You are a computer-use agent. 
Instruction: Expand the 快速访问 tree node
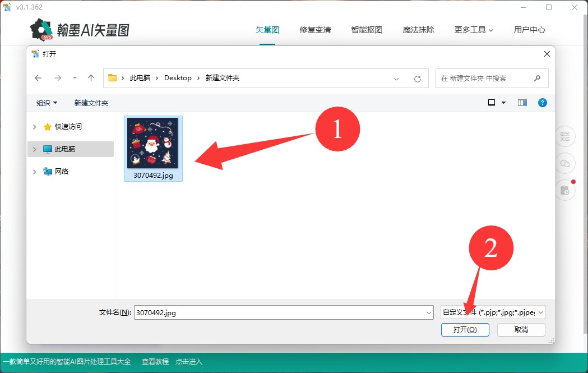[35, 127]
